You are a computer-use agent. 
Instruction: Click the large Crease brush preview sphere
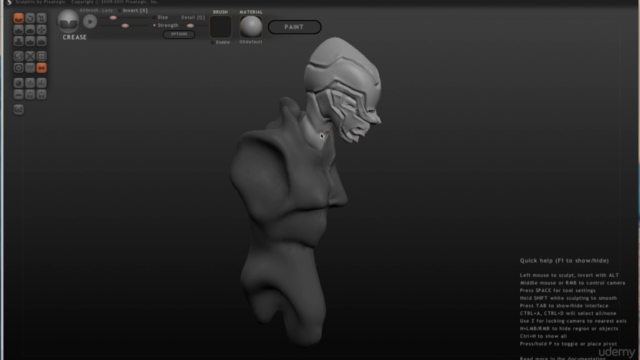click(x=68, y=21)
